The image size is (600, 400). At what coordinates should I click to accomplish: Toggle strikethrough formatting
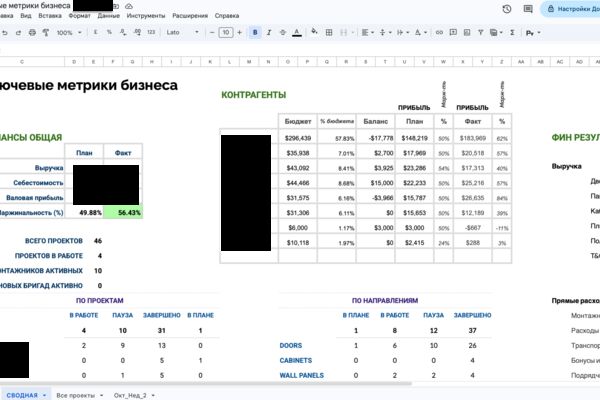point(283,33)
